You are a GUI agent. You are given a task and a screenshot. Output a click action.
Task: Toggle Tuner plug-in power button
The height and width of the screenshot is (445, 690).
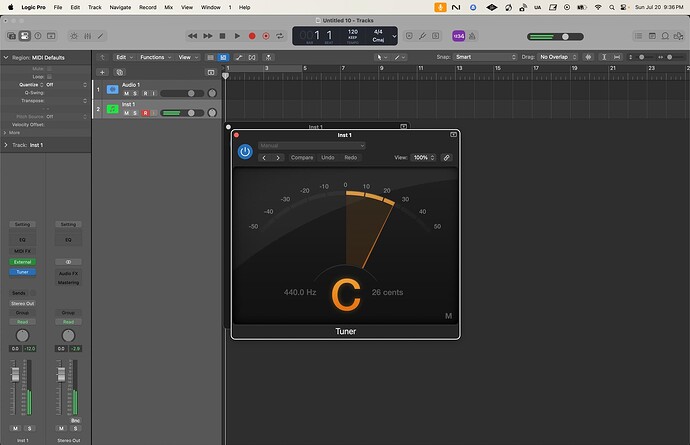[x=245, y=152]
